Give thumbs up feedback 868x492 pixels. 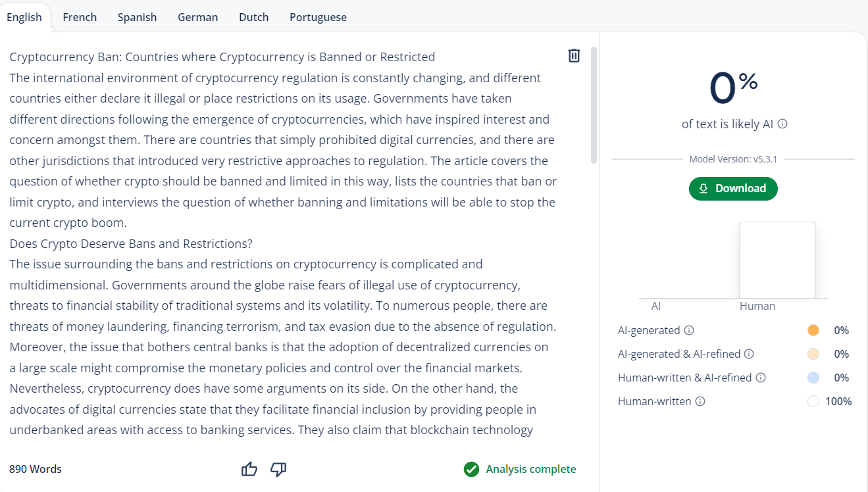(249, 469)
